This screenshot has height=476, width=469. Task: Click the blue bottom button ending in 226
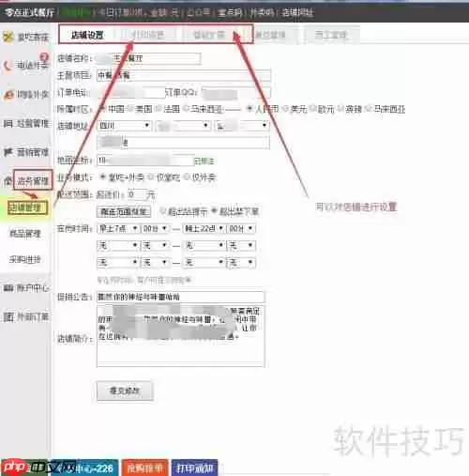(84, 468)
